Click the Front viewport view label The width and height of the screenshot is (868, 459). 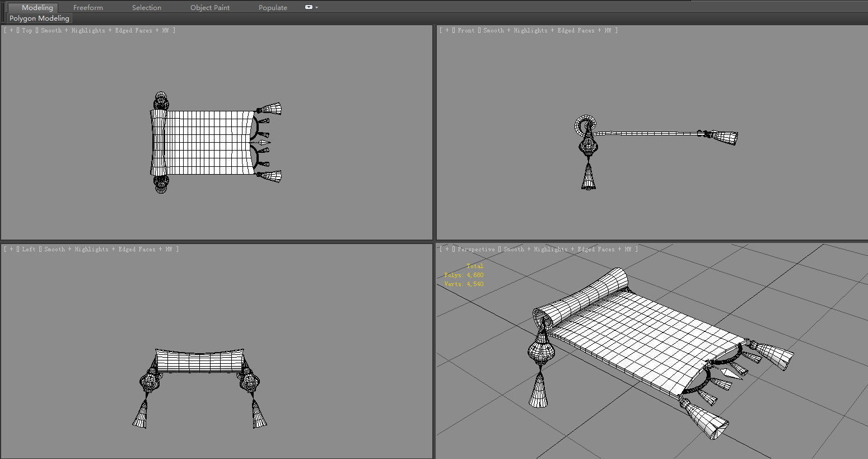click(465, 30)
